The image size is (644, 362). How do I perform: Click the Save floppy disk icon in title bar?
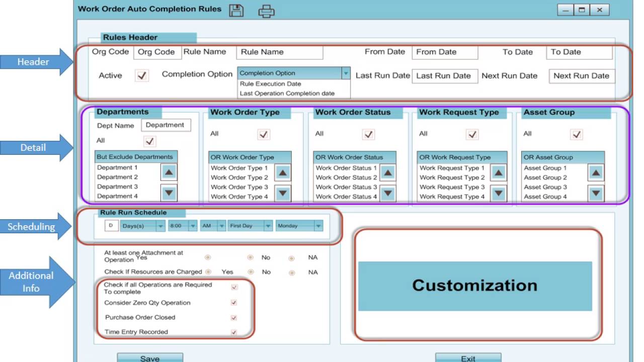coord(236,10)
